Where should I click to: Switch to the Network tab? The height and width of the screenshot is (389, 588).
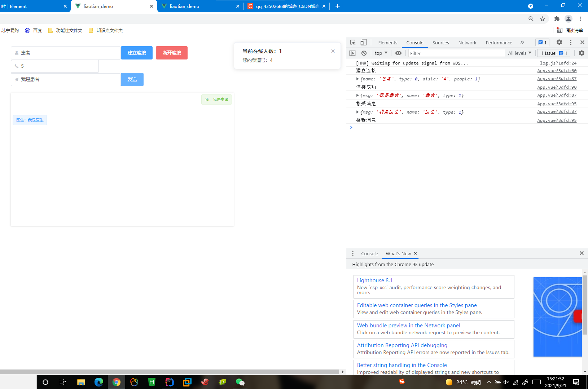[x=467, y=43]
